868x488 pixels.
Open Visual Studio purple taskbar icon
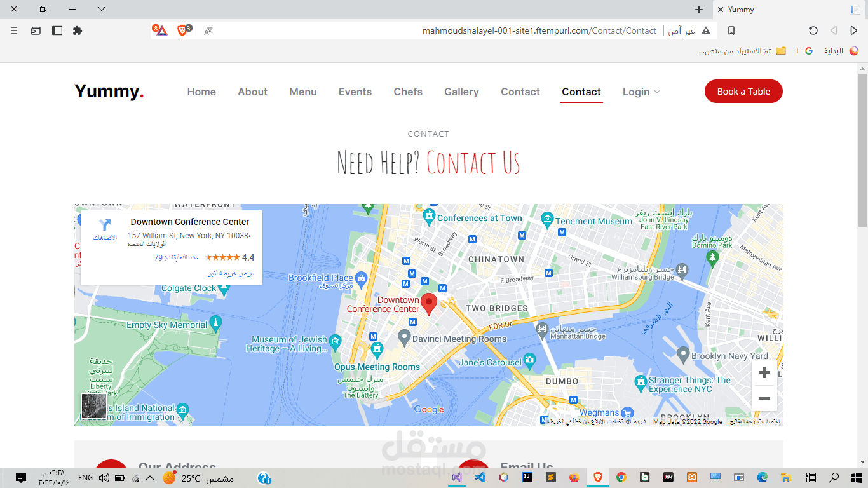456,477
